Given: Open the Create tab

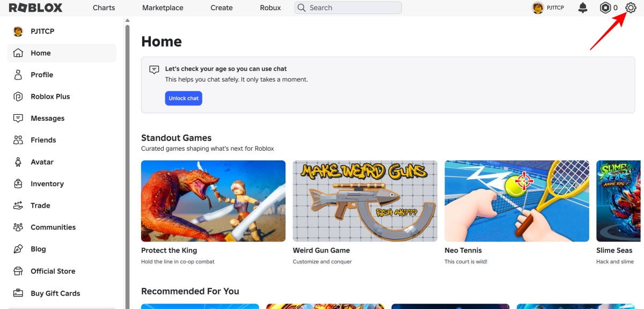Looking at the screenshot, I should (222, 8).
